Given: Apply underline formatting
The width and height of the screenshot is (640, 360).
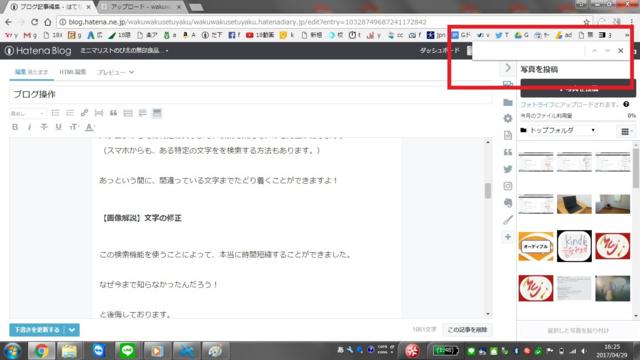Looking at the screenshot, I should click(59, 127).
